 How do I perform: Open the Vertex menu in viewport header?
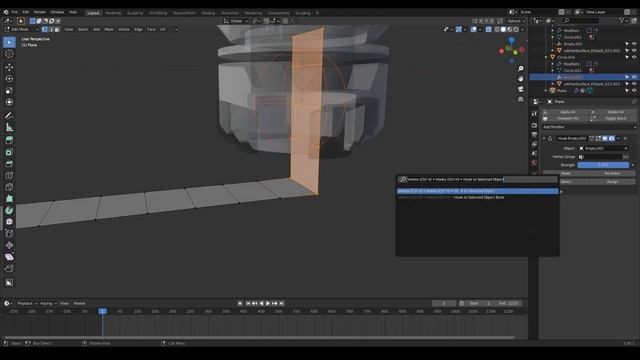point(124,29)
